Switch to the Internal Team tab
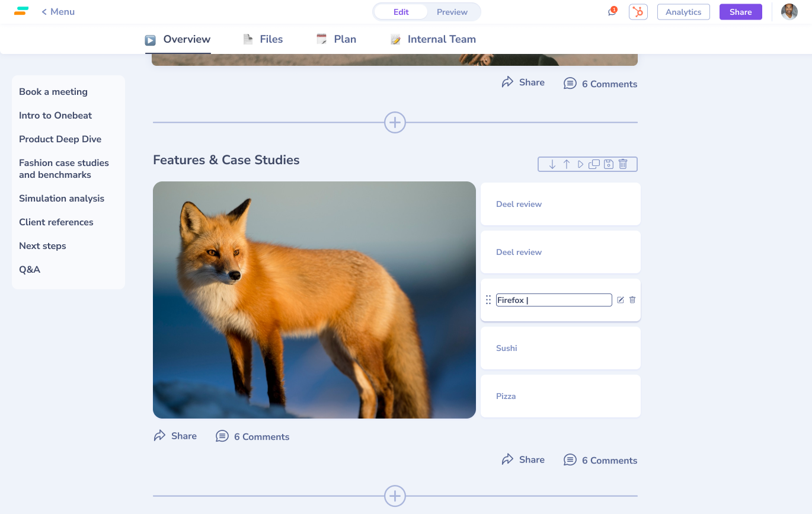 tap(433, 39)
